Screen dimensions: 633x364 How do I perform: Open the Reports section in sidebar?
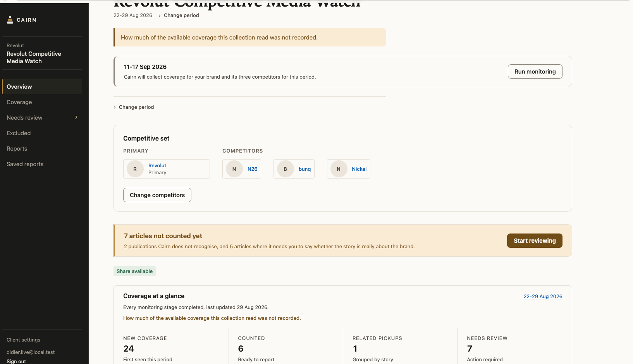coord(42,149)
